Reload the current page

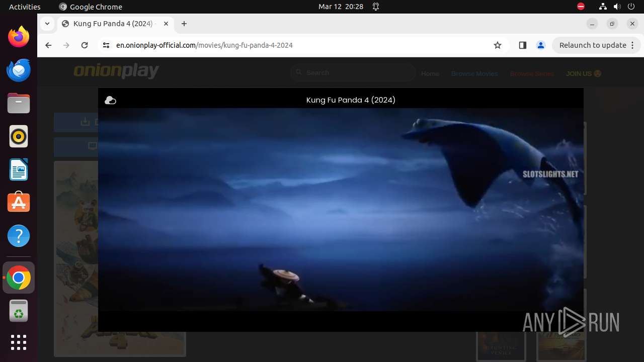[x=85, y=45]
